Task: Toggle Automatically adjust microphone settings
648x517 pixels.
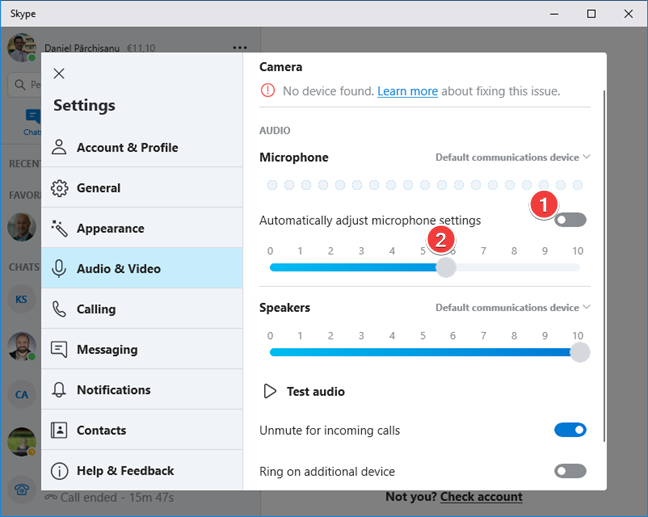Action: (570, 220)
